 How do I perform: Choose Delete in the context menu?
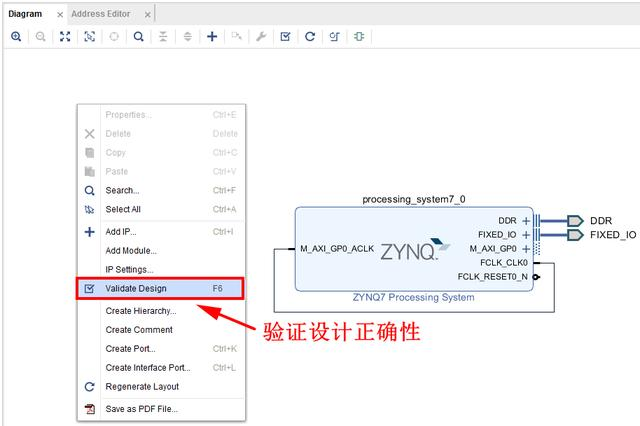(x=162, y=133)
